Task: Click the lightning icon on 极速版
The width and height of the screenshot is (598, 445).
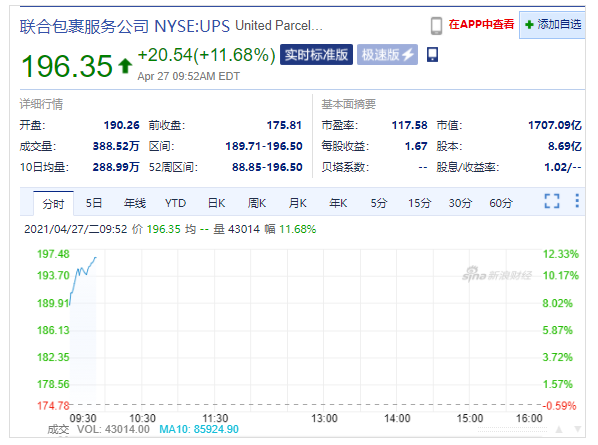Action: pos(408,55)
